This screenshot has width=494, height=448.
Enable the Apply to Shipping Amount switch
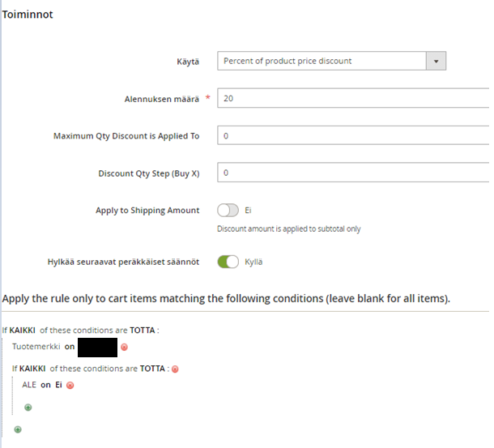click(x=228, y=211)
